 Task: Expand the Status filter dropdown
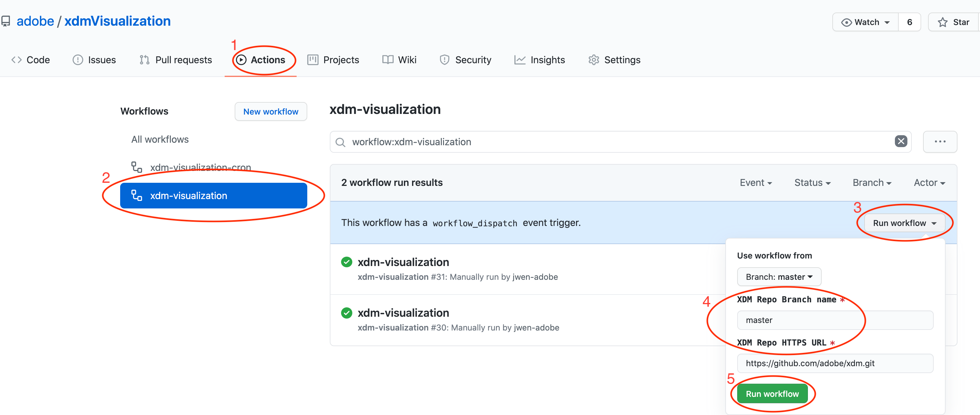tap(812, 183)
